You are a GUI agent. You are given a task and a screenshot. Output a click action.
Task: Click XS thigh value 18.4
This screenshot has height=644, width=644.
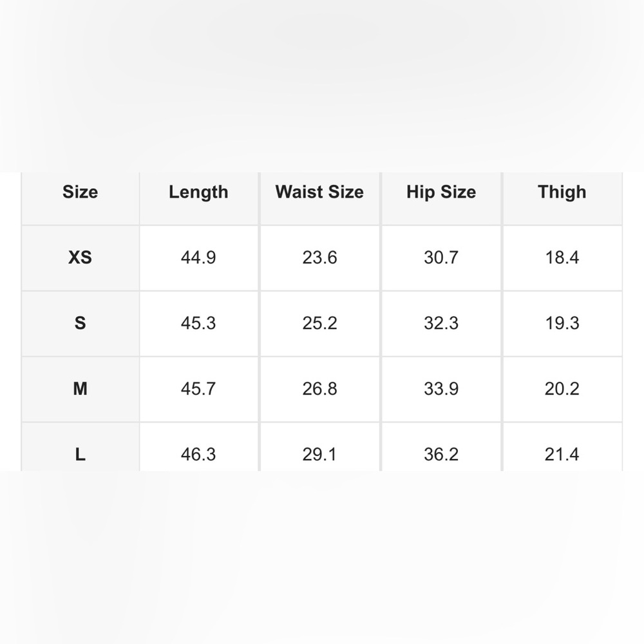[562, 258]
